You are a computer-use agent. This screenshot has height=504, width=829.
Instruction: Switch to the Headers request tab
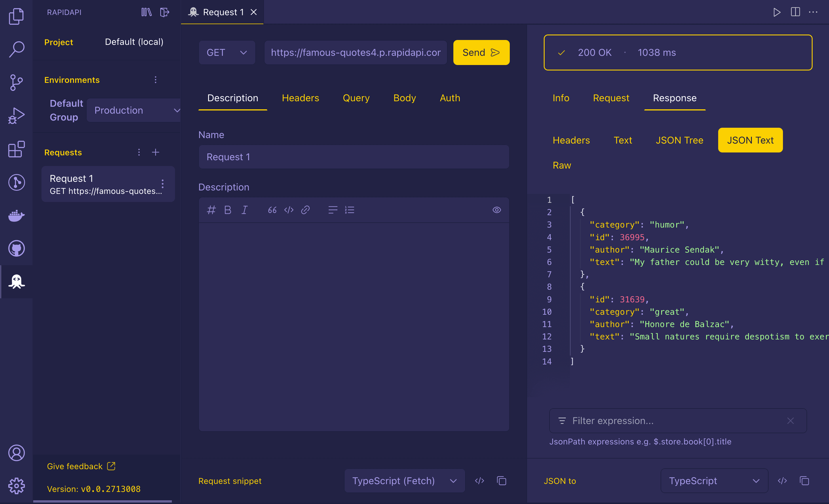click(x=300, y=98)
